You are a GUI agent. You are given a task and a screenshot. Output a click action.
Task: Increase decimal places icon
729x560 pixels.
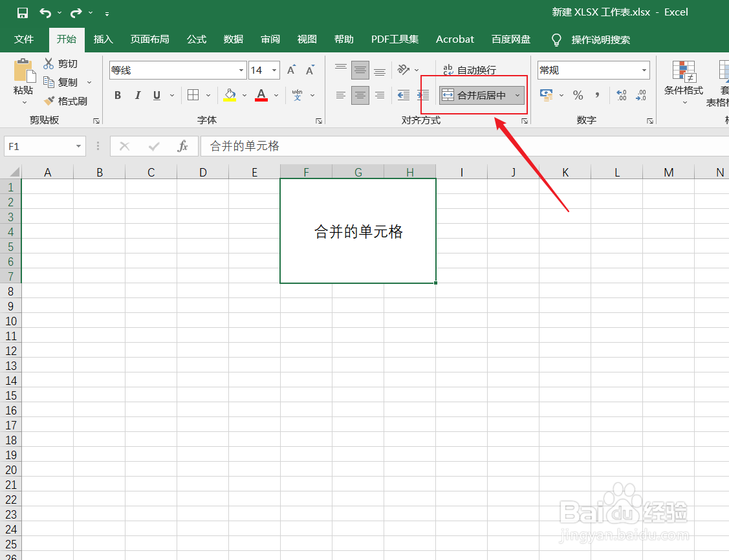tap(622, 95)
